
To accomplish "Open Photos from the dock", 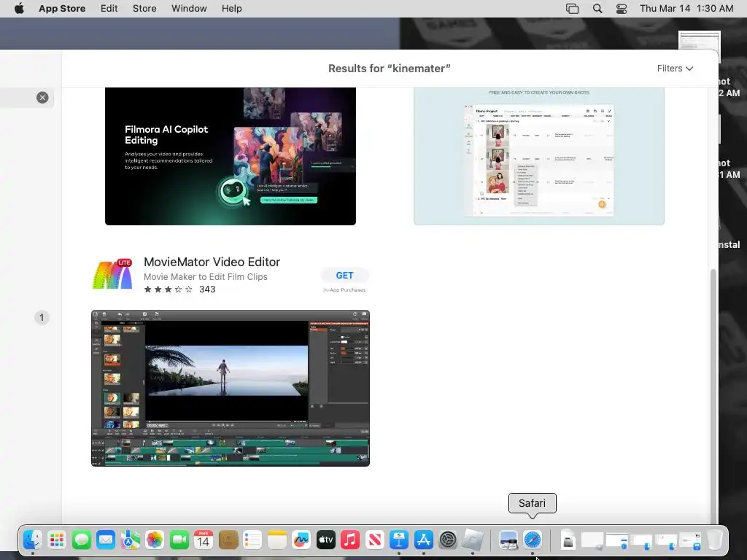I will [155, 540].
